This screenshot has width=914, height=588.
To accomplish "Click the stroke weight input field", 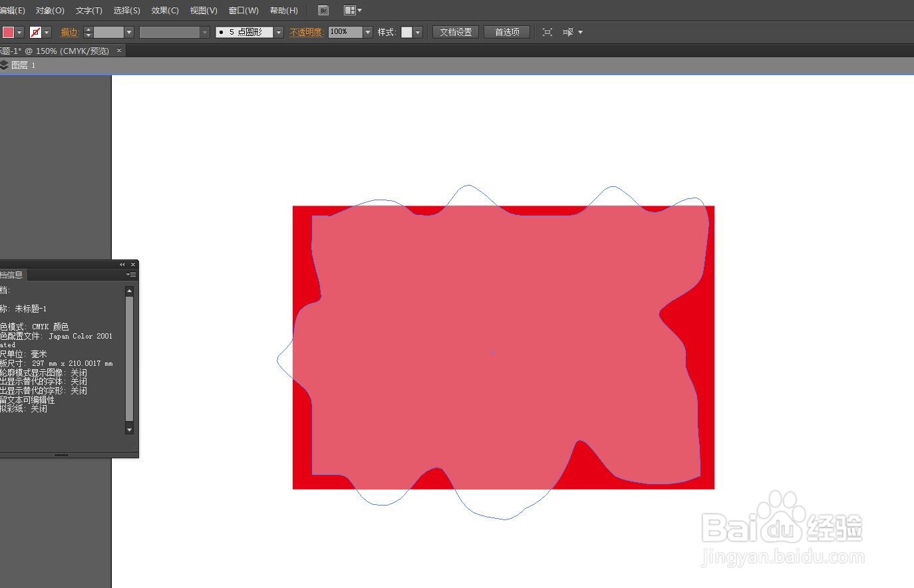I will coord(108,32).
